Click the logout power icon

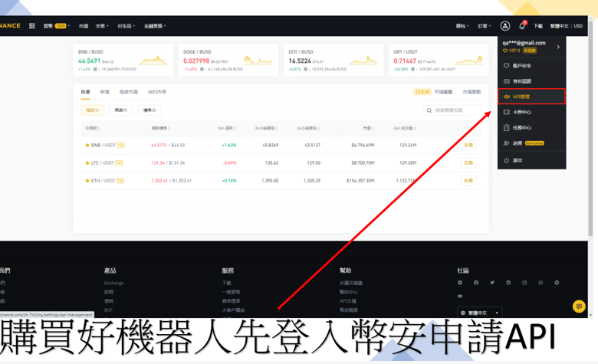pos(507,160)
